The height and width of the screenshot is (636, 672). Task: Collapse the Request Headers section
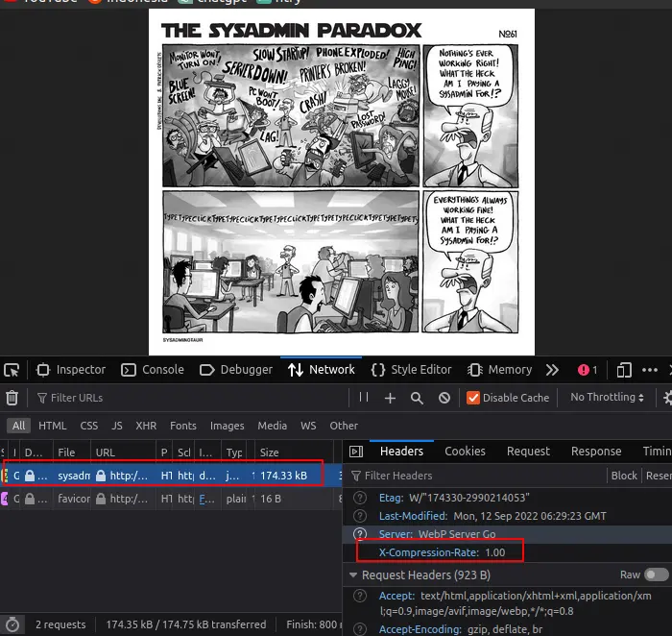353,575
